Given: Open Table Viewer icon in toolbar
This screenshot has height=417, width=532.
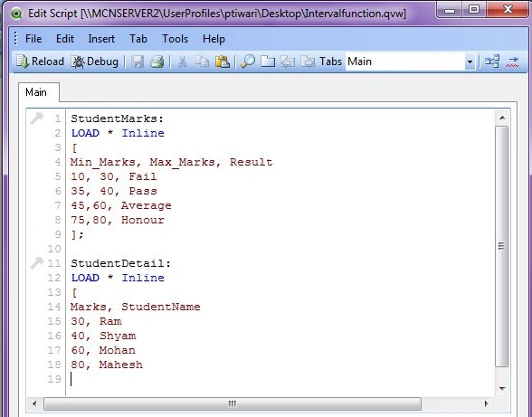Looking at the screenshot, I should [x=492, y=62].
